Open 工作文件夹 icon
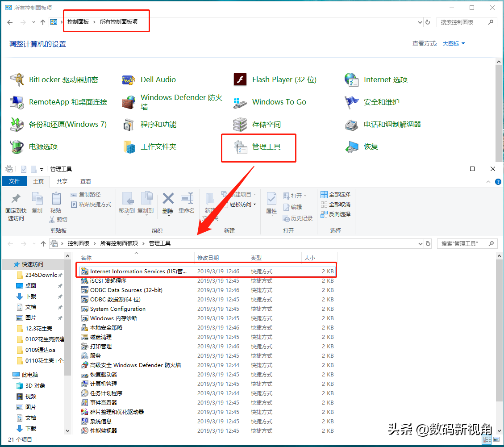The width and height of the screenshot is (504, 447). coord(129,146)
